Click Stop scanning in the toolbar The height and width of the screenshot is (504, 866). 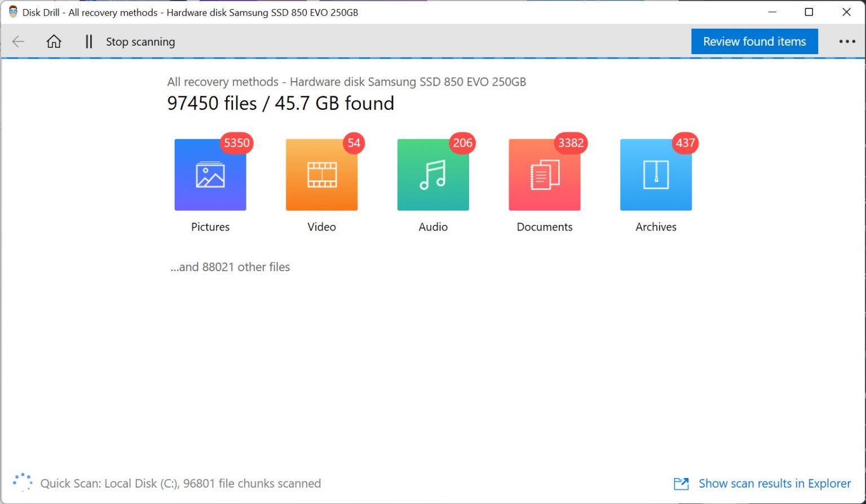140,41
